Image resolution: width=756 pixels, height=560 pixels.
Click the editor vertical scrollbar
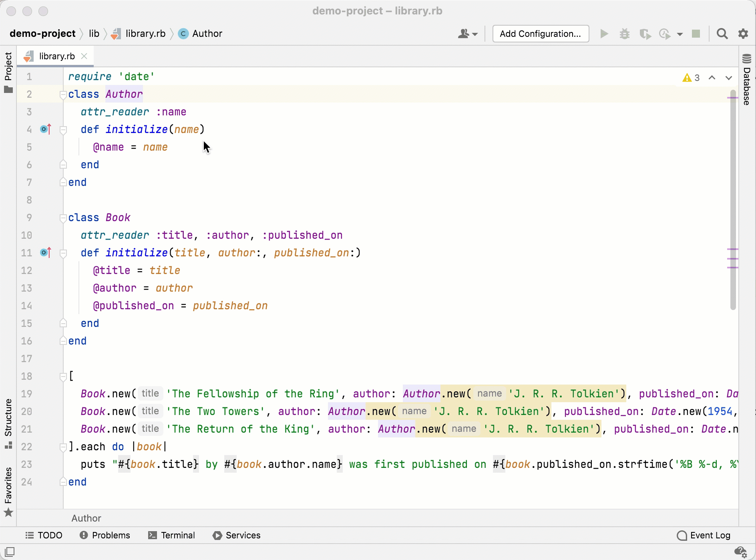(x=733, y=200)
